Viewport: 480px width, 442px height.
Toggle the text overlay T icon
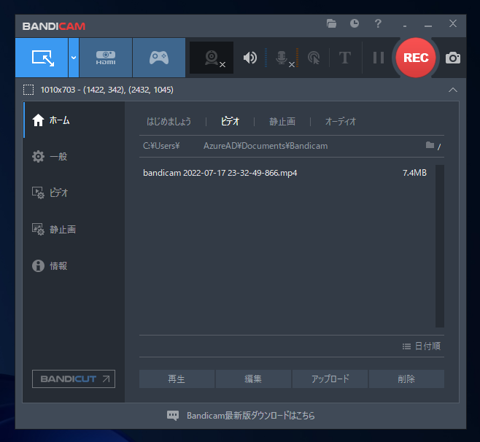tap(345, 58)
